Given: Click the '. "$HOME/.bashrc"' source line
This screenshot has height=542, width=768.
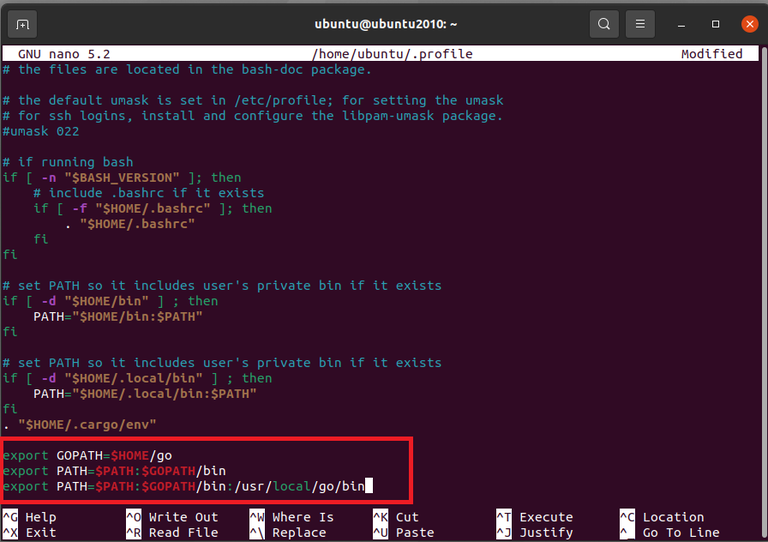Looking at the screenshot, I should click(x=130, y=224).
